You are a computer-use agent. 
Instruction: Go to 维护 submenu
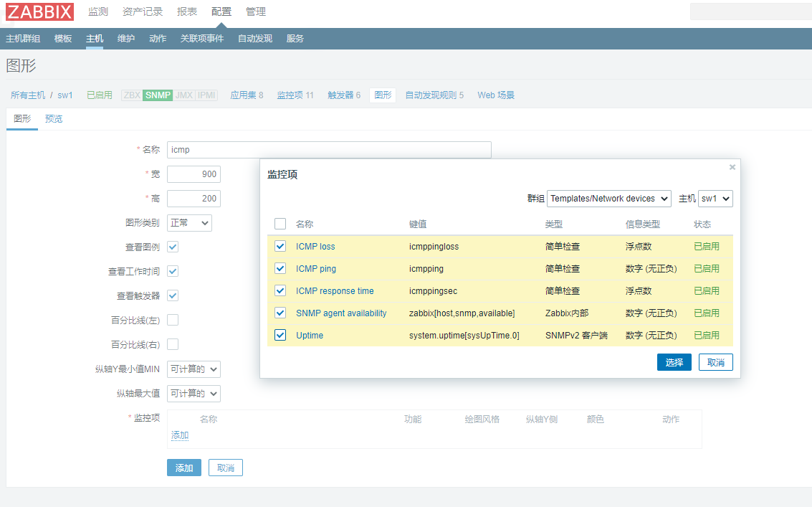pyautogui.click(x=126, y=38)
